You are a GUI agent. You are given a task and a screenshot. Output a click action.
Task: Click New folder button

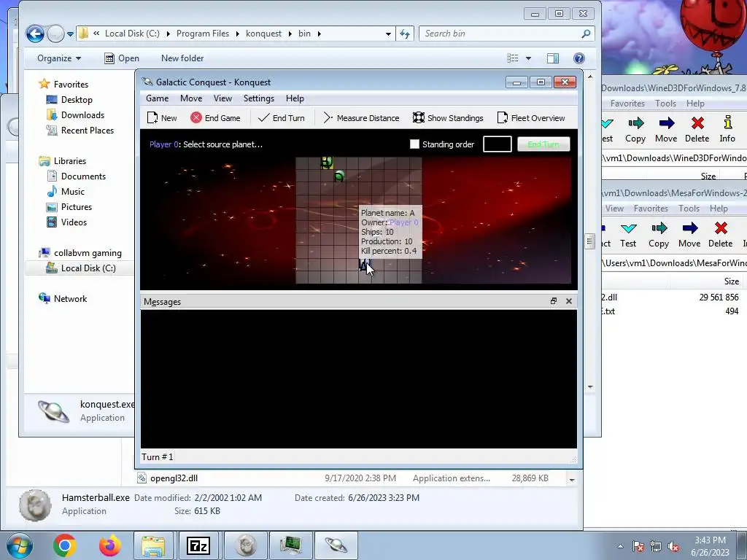pyautogui.click(x=182, y=58)
